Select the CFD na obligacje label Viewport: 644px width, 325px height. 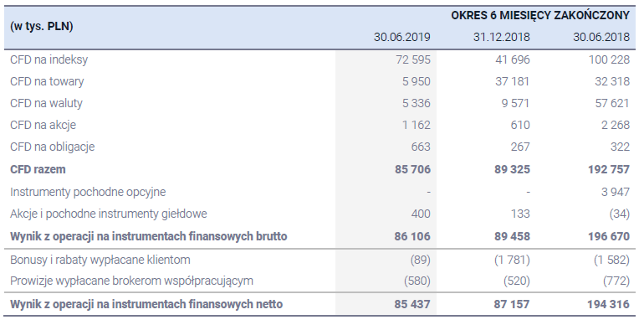coord(52,147)
